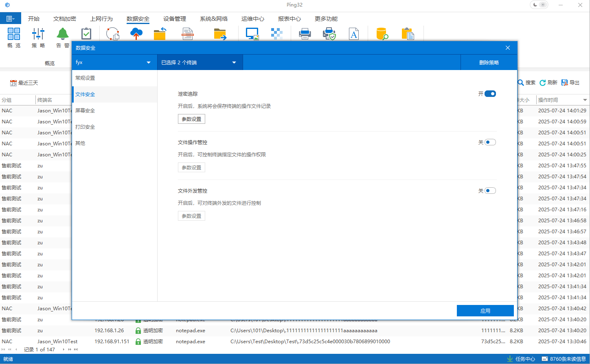Viewport: 590px width, 364px height.
Task: Click the cloud upload icon in the ribbon
Action: tap(136, 33)
